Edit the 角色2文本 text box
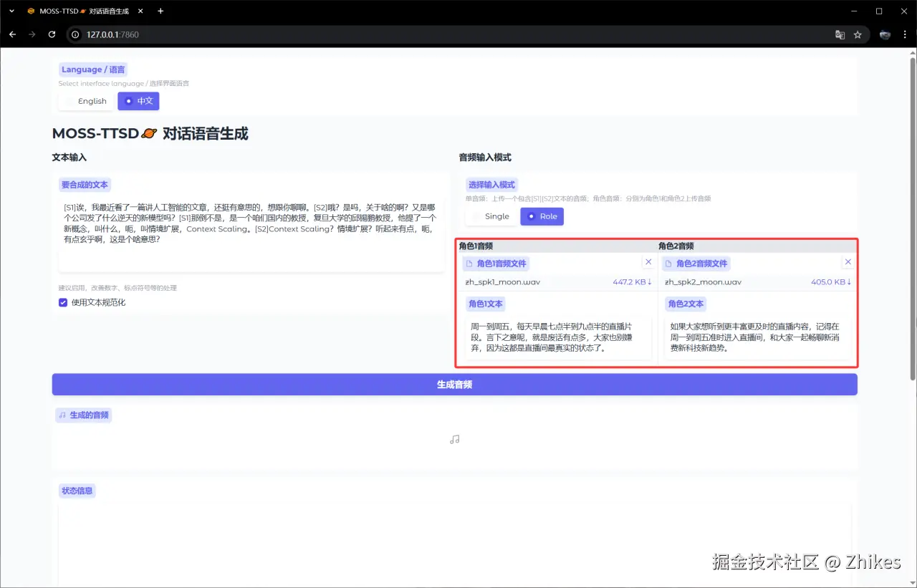This screenshot has width=917, height=588. [x=758, y=339]
